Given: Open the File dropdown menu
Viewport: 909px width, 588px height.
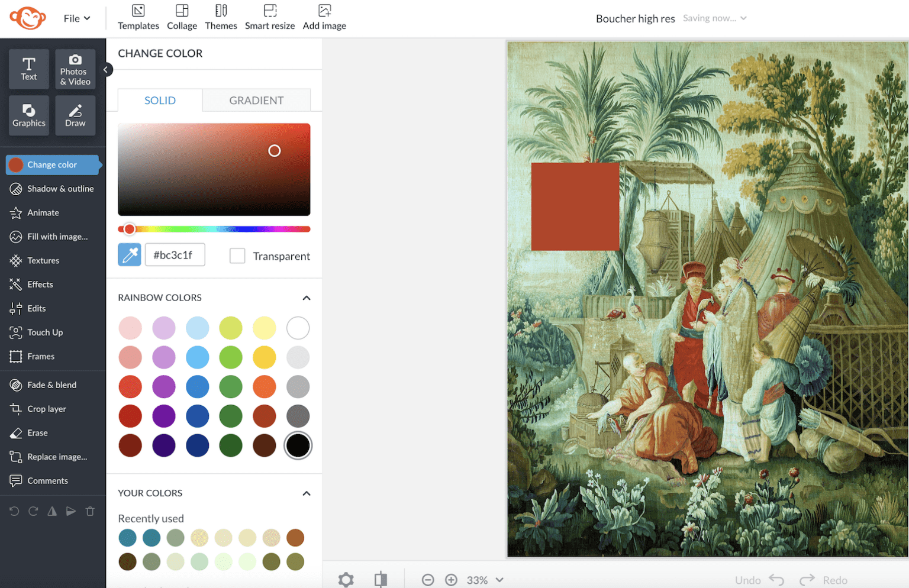Looking at the screenshot, I should 77,18.
